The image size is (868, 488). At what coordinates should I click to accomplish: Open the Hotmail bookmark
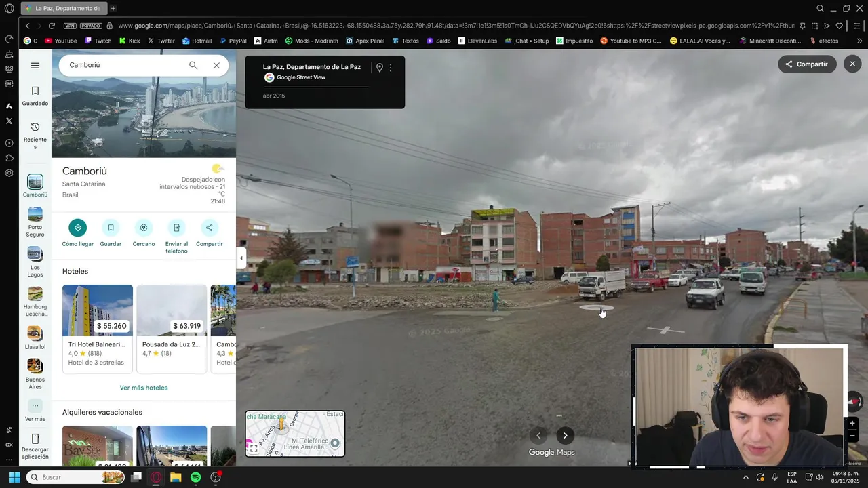(197, 41)
